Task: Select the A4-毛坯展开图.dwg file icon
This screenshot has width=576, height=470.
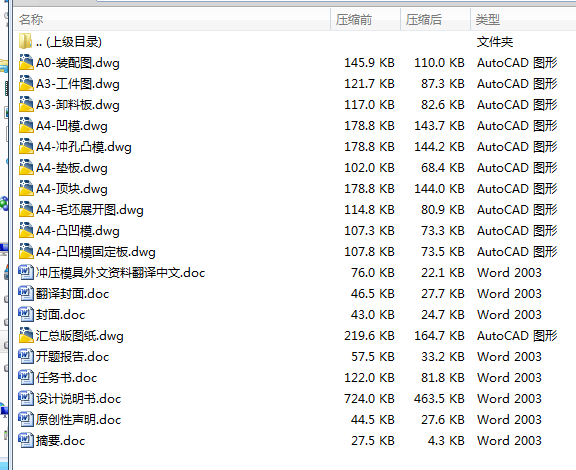Action: pos(26,209)
